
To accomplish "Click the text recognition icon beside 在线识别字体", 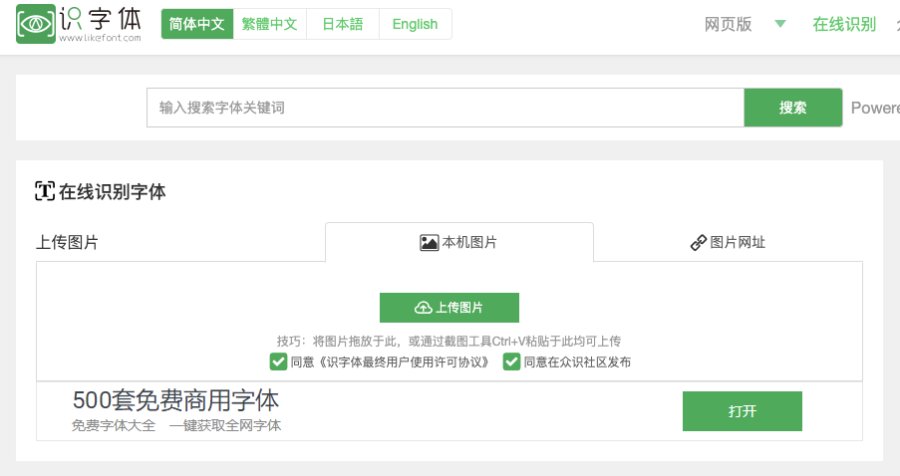I will [x=44, y=192].
